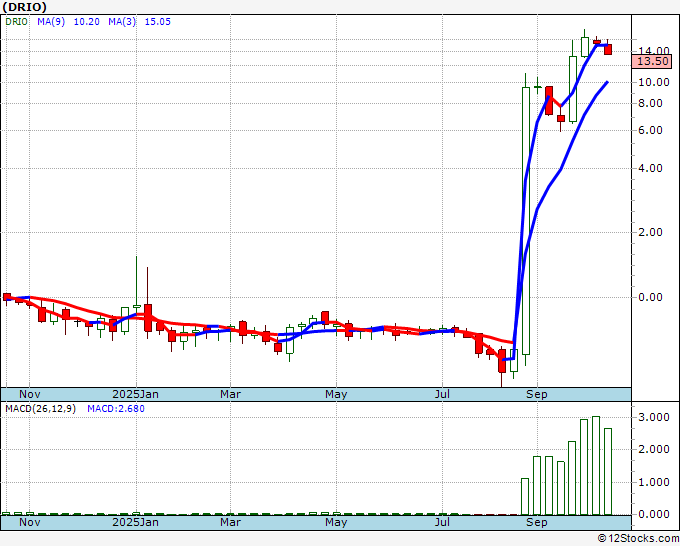
Task: Click the Jul label on MACD time axis
Action: click(442, 522)
